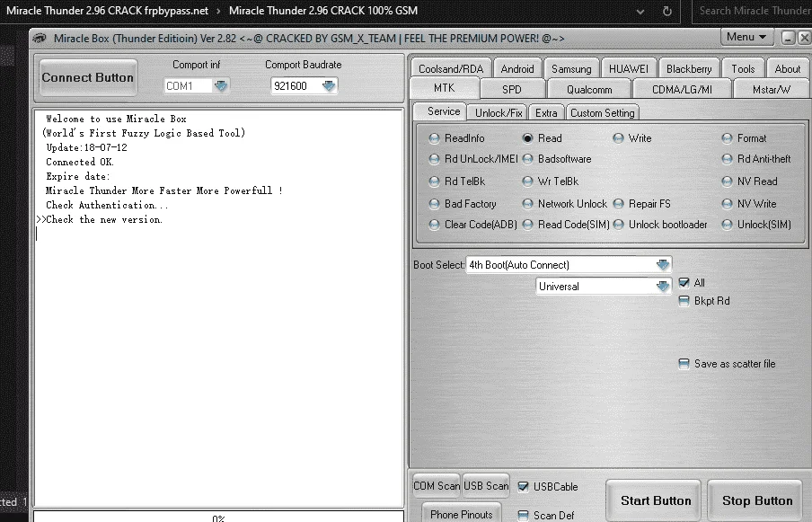Click the Miracle Thunder 2.96 CRACK 100% GSM breadcrumb
Viewport: 812px width, 522px height.
pos(323,11)
